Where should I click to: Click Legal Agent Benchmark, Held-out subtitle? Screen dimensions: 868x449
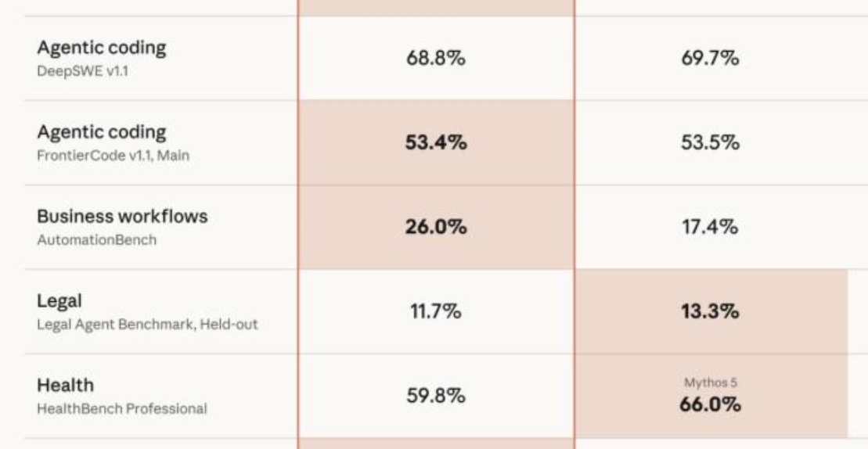coord(147,324)
